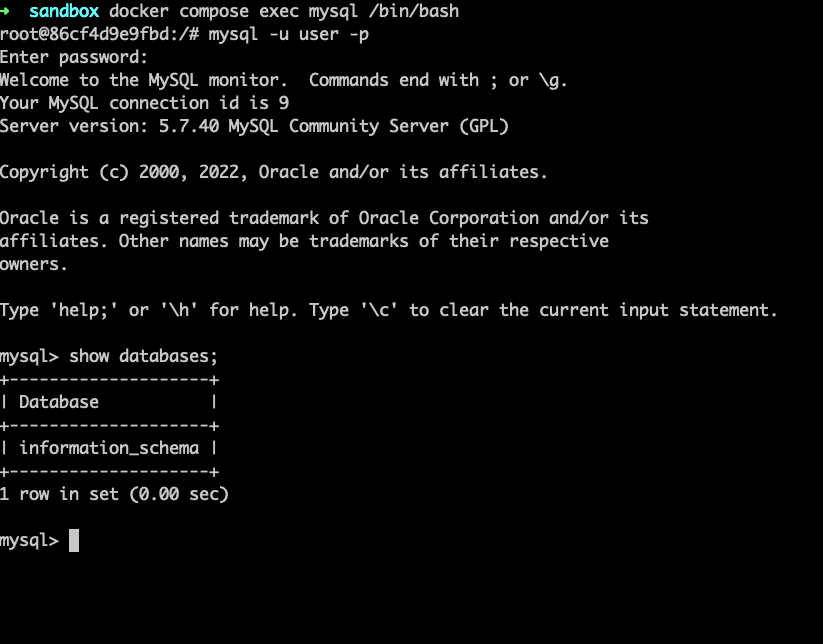
Task: Click the 'Database' column header
Action: click(x=59, y=402)
